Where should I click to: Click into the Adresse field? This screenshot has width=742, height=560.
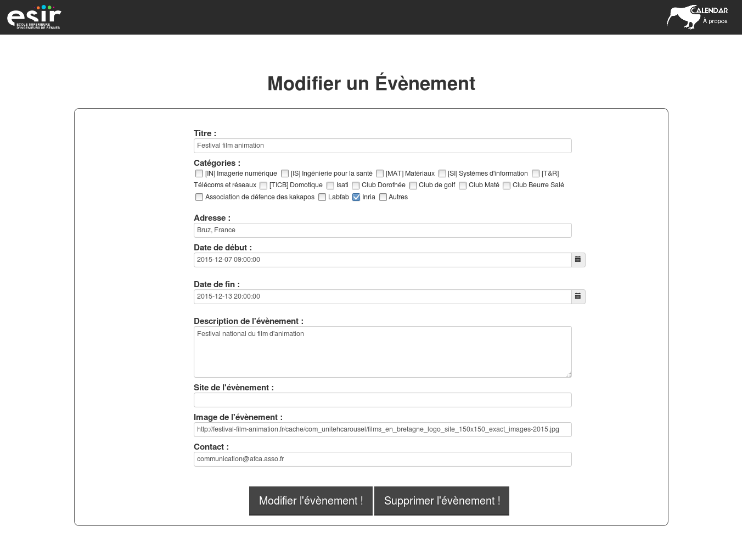382,230
